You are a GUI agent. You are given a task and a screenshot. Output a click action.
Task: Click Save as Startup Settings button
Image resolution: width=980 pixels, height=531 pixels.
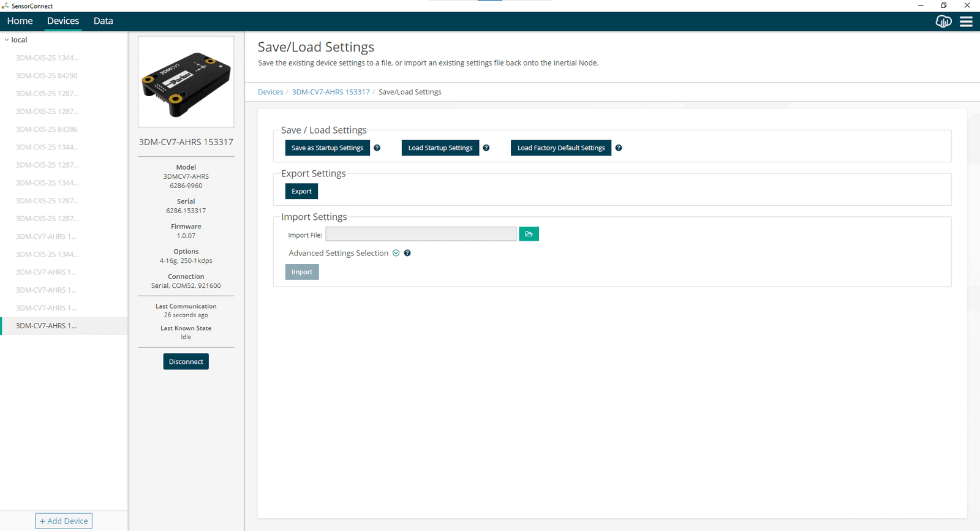coord(328,148)
